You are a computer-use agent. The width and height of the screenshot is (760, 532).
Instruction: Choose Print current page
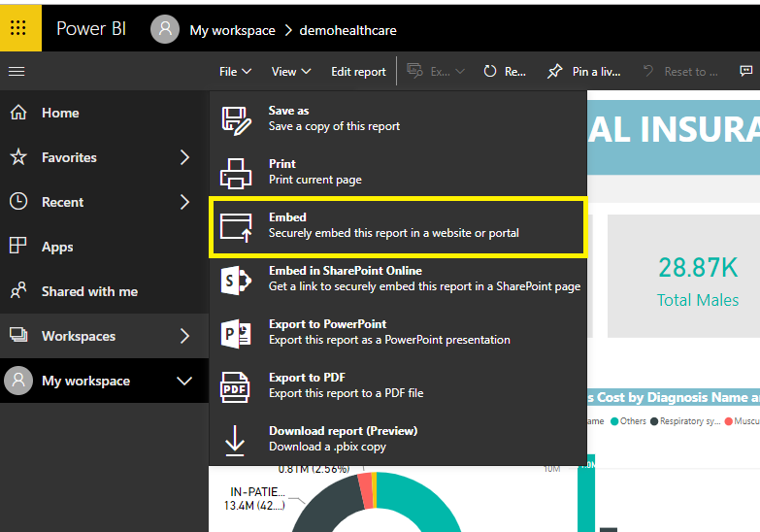coord(398,172)
